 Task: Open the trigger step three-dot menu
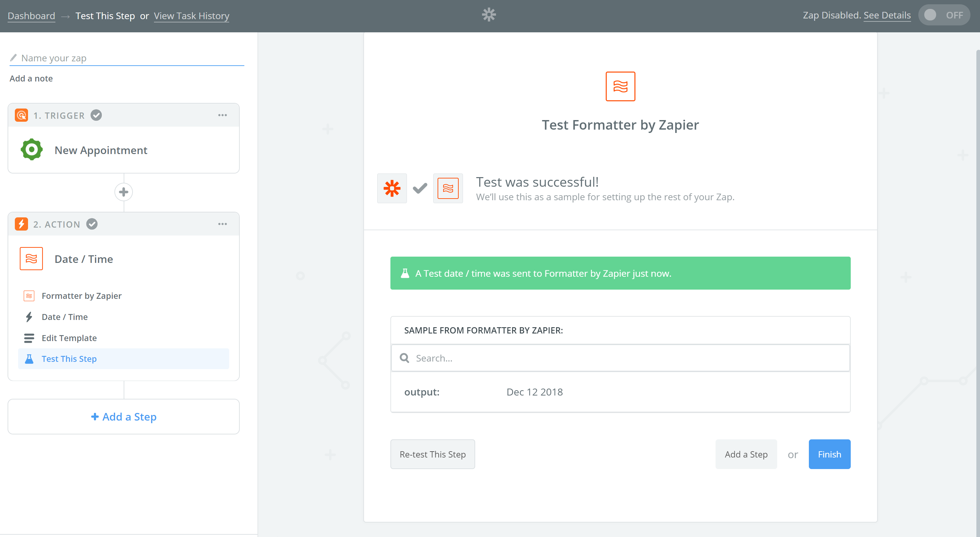coord(223,115)
